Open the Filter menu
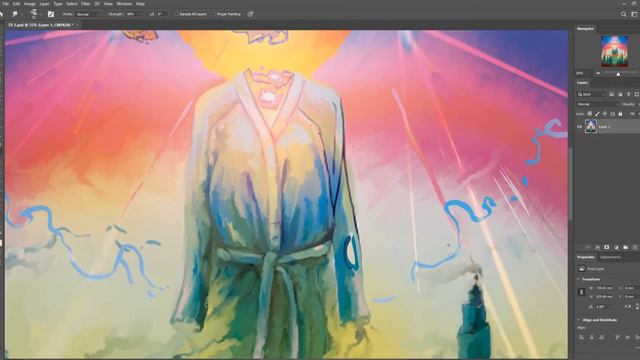Screen dimensions: 640x360 85,4
